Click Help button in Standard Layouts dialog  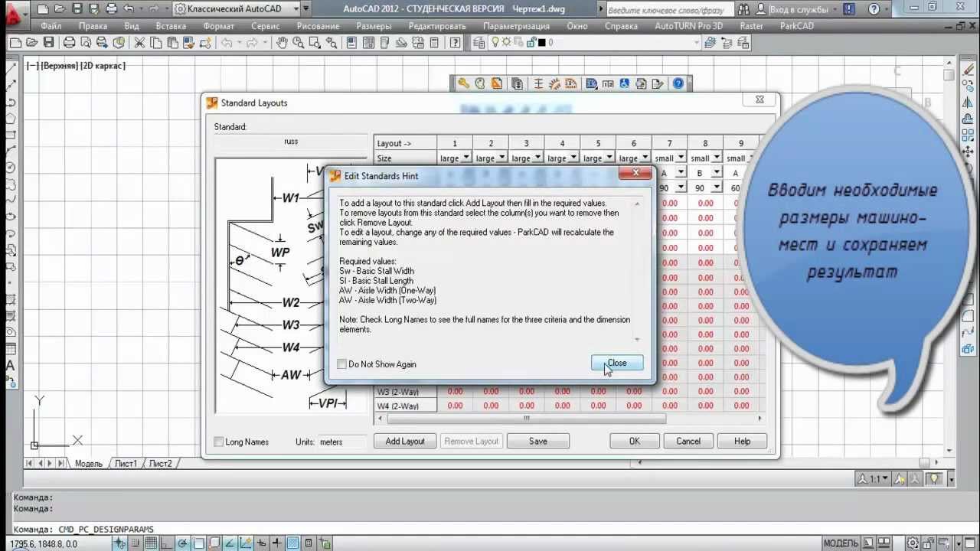(x=742, y=441)
